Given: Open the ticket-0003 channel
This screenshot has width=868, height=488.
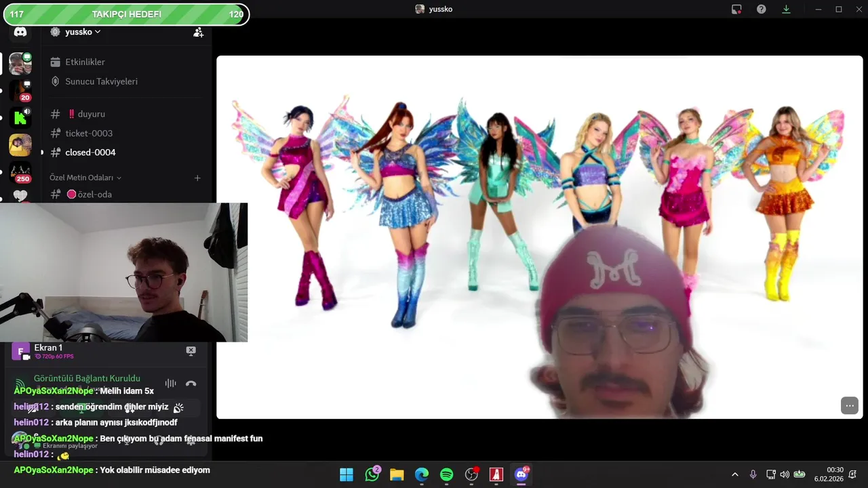Looking at the screenshot, I should 89,134.
